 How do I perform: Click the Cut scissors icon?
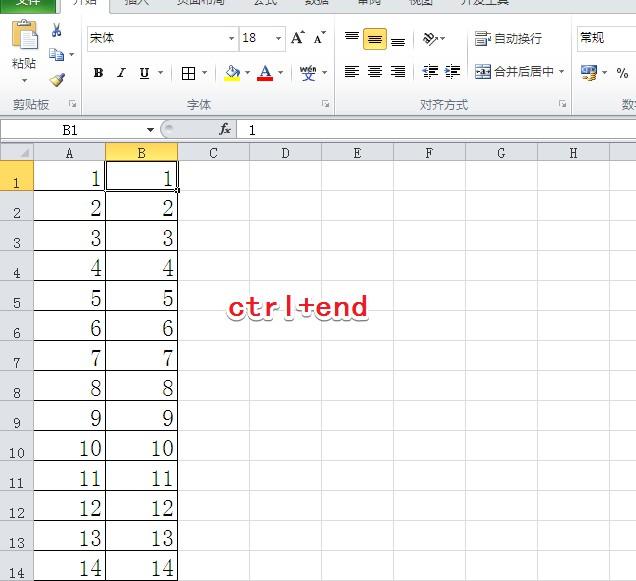(57, 30)
